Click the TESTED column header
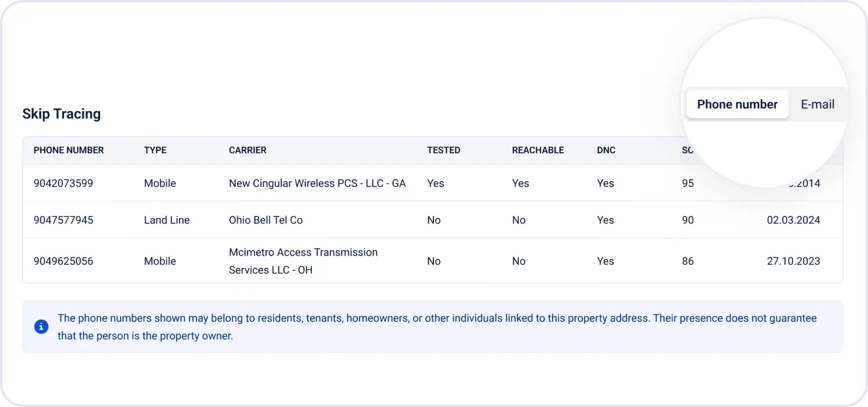The width and height of the screenshot is (868, 407). pyautogui.click(x=443, y=150)
